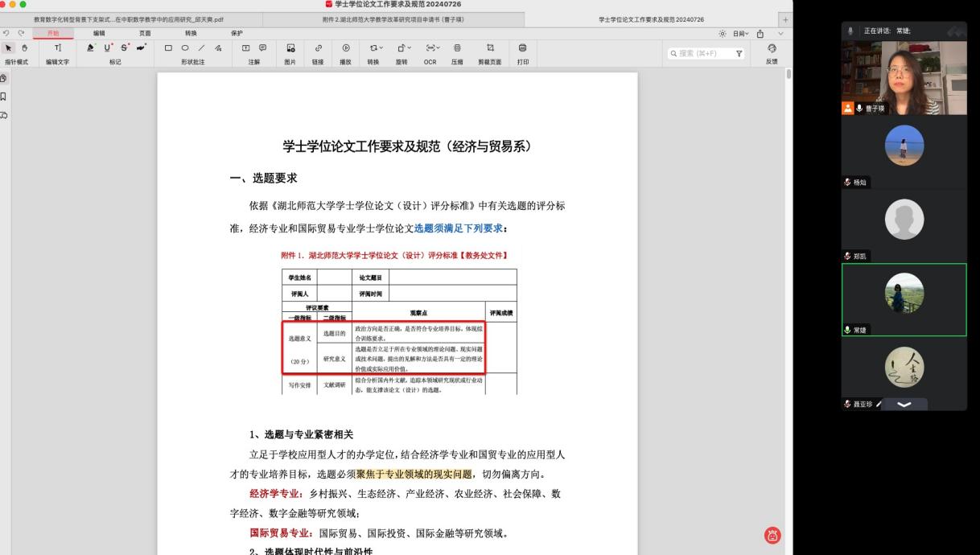Expand more participants with the down chevron
The width and height of the screenshot is (980, 555).
[904, 404]
